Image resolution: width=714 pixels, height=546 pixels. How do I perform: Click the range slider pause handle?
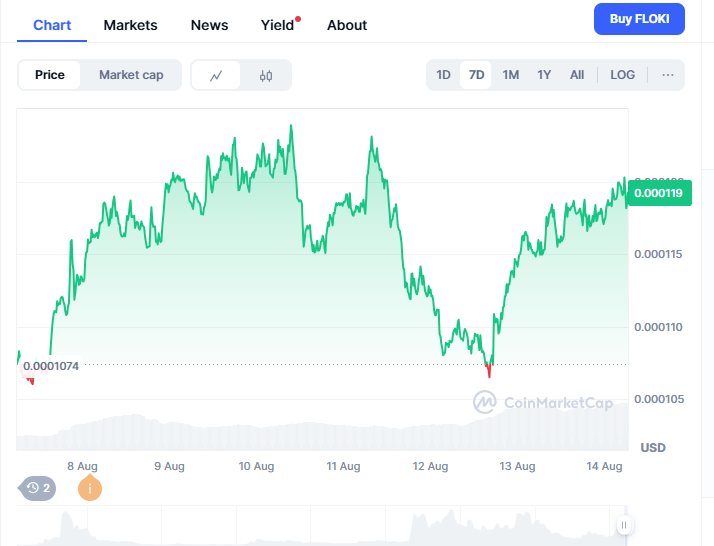623,525
